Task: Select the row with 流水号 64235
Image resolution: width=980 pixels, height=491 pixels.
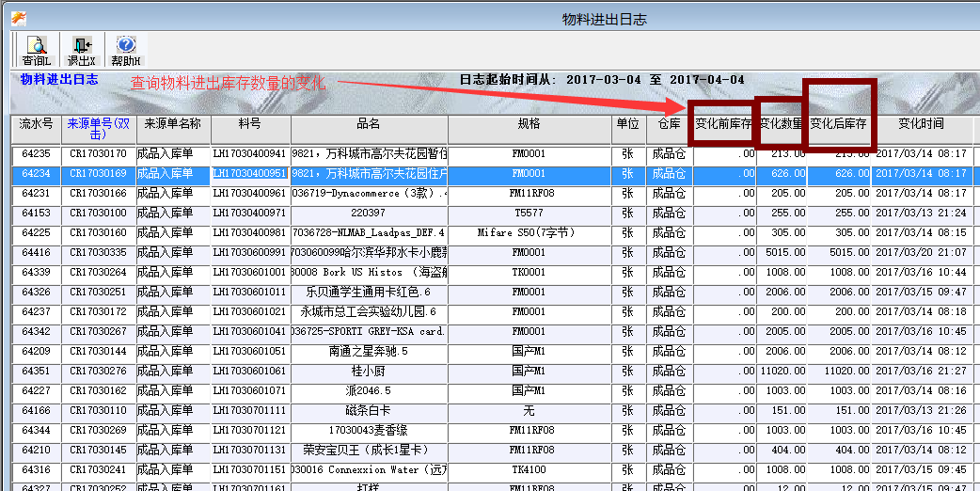Action: 37,153
